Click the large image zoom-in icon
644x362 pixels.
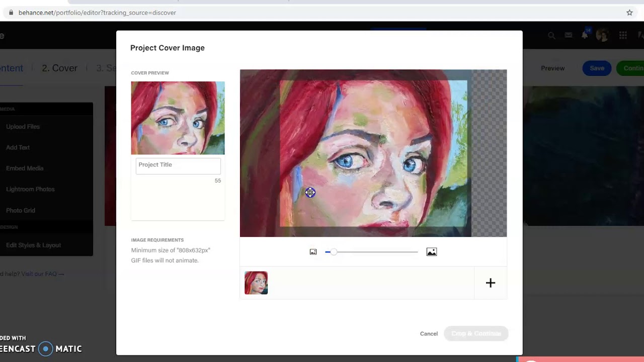(x=432, y=252)
